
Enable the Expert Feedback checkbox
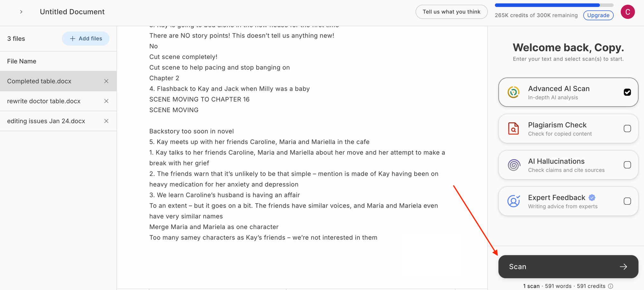pyautogui.click(x=627, y=201)
